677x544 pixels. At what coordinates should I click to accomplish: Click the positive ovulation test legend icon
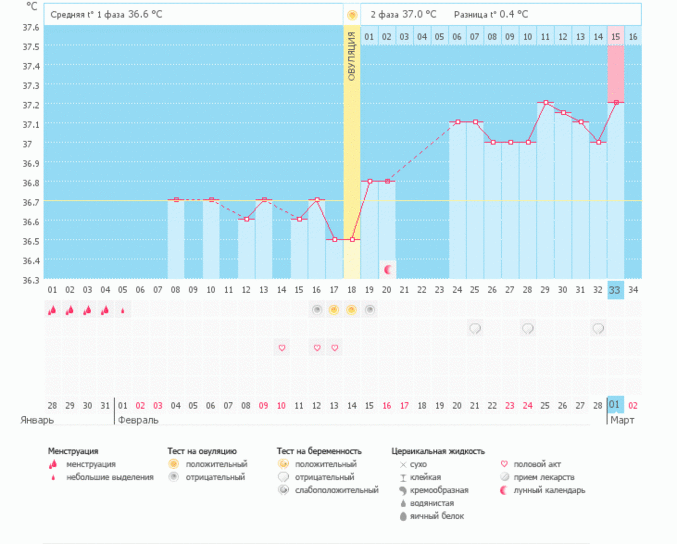coord(173,464)
